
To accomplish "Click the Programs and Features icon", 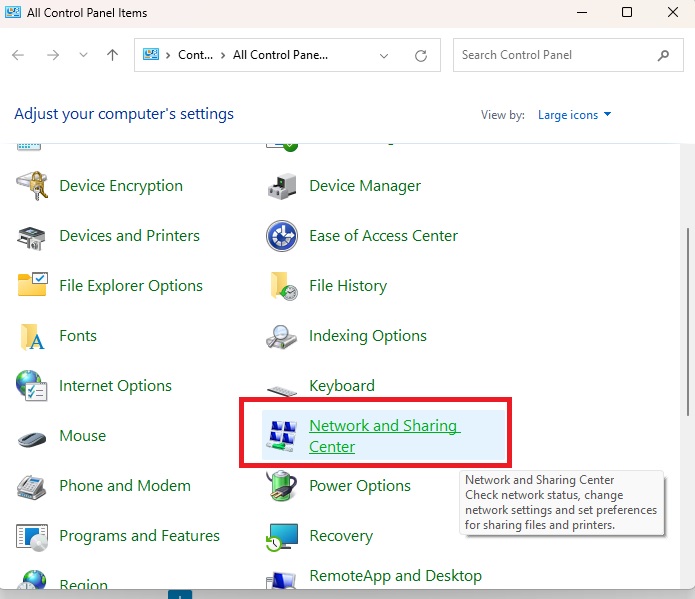I will pyautogui.click(x=32, y=537).
